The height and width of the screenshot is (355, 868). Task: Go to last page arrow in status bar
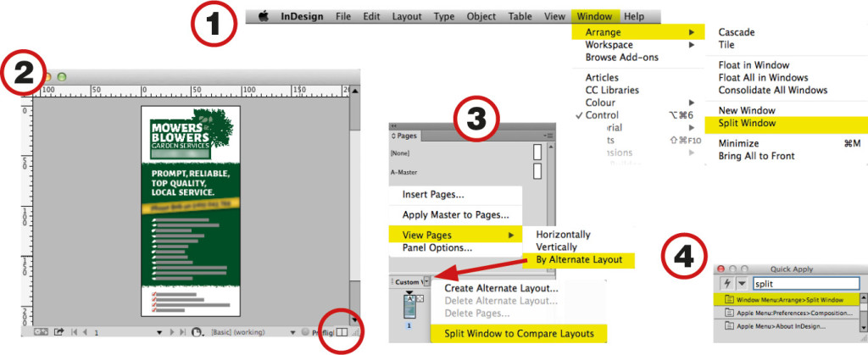183,332
